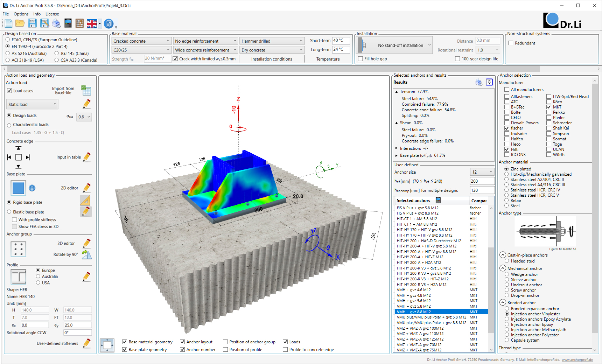This screenshot has width=602, height=364.
Task: Click the ey eccentricity field 25.0
Action: [x=77, y=325]
